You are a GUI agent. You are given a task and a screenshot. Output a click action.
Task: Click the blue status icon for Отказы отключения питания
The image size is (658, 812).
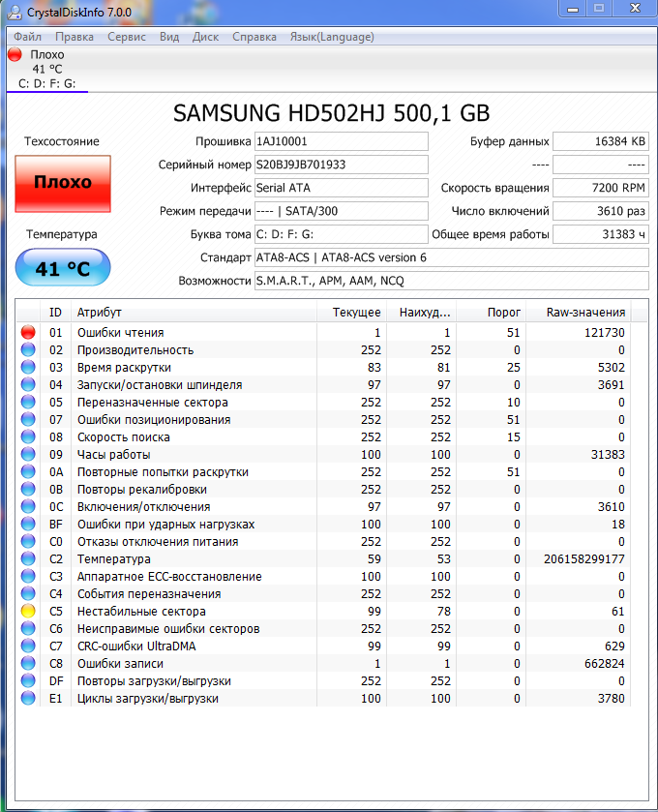pos(28,542)
